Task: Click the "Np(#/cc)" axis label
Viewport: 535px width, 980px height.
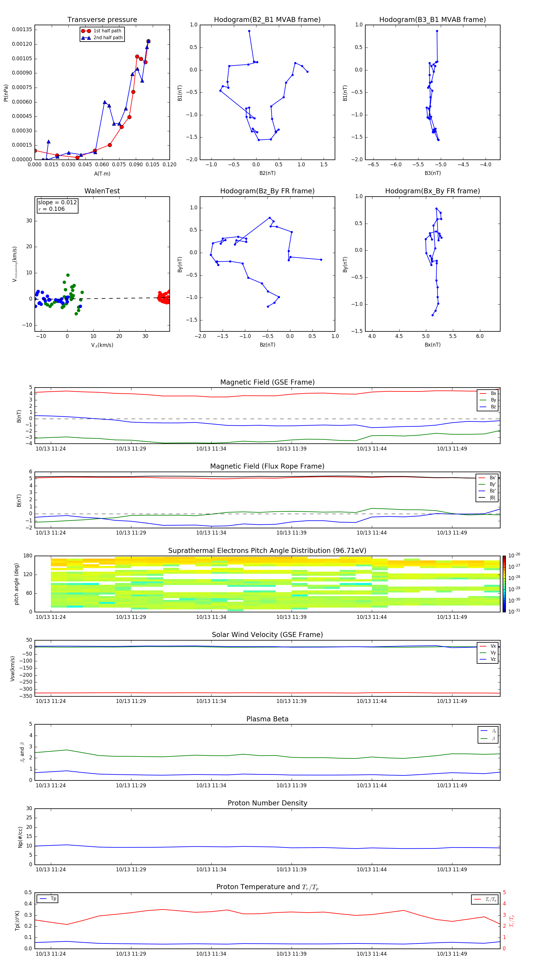Action: (20, 837)
